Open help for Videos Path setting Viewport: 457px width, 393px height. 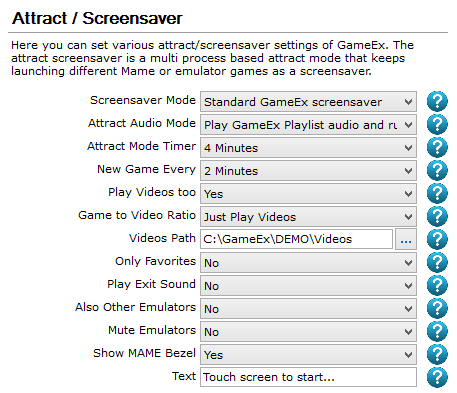437,239
